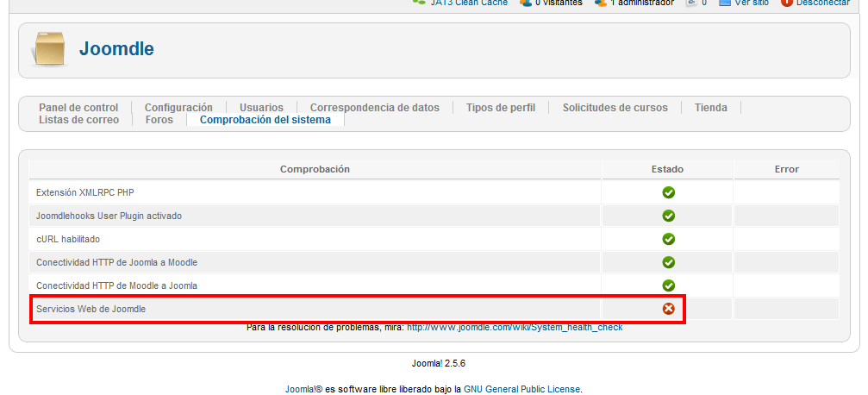
Task: Go to Correspondencia de datos tab
Action: pyautogui.click(x=374, y=108)
